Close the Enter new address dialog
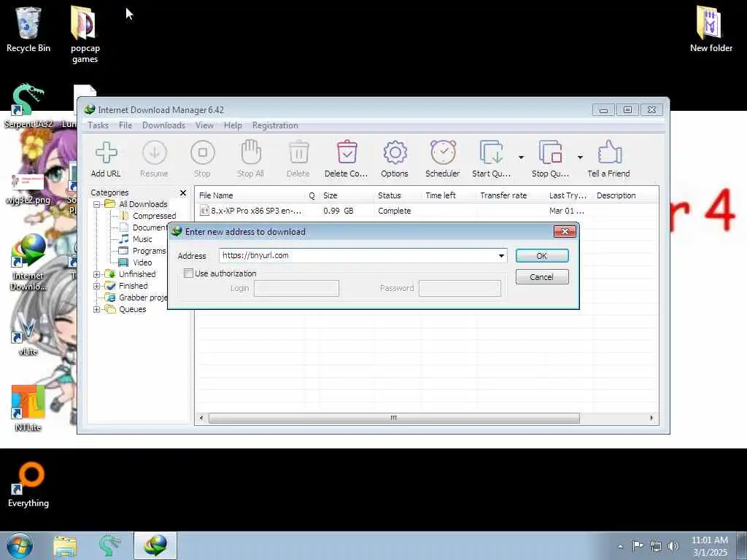 565,231
